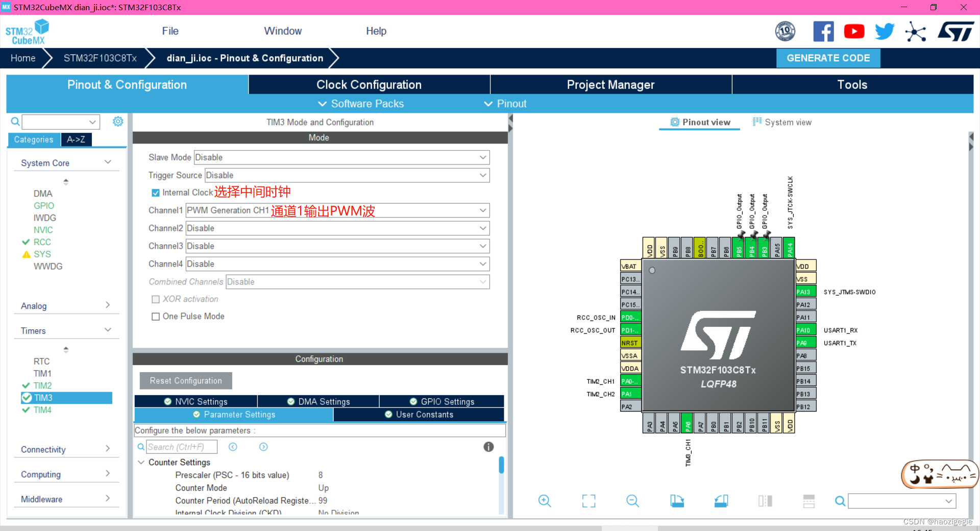The width and height of the screenshot is (980, 531).
Task: Click the ST logo in the header
Action: point(955,32)
